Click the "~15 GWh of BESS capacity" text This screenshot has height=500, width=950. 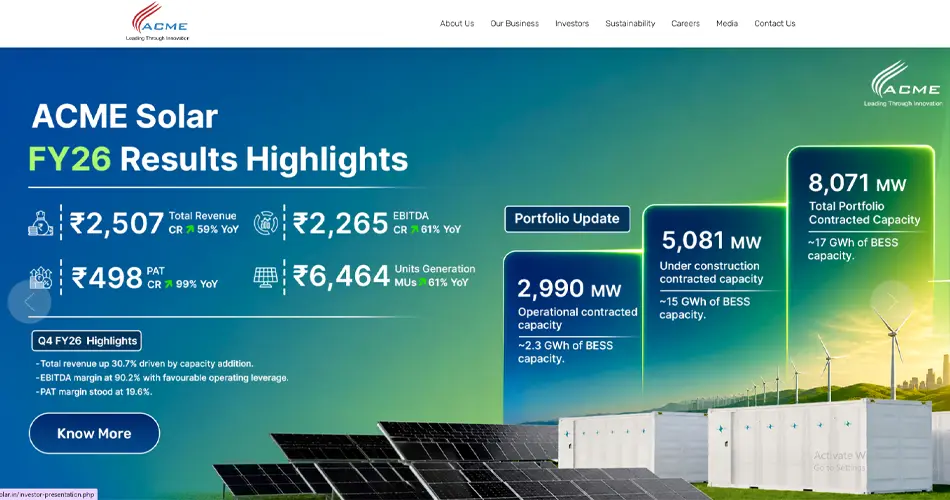point(705,308)
